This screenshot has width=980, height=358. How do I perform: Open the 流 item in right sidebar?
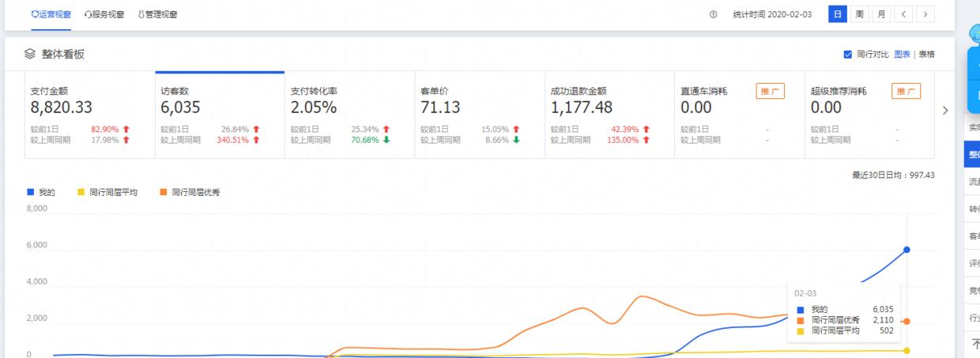click(x=972, y=182)
